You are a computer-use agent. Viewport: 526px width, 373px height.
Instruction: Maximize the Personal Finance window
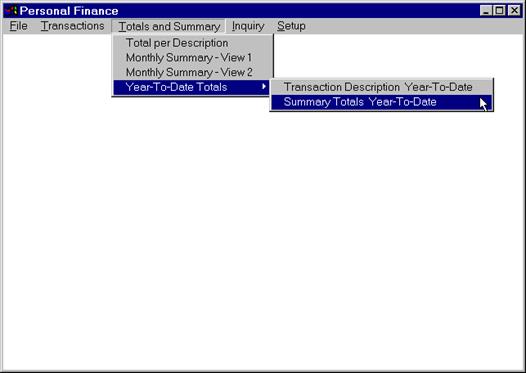pos(499,10)
